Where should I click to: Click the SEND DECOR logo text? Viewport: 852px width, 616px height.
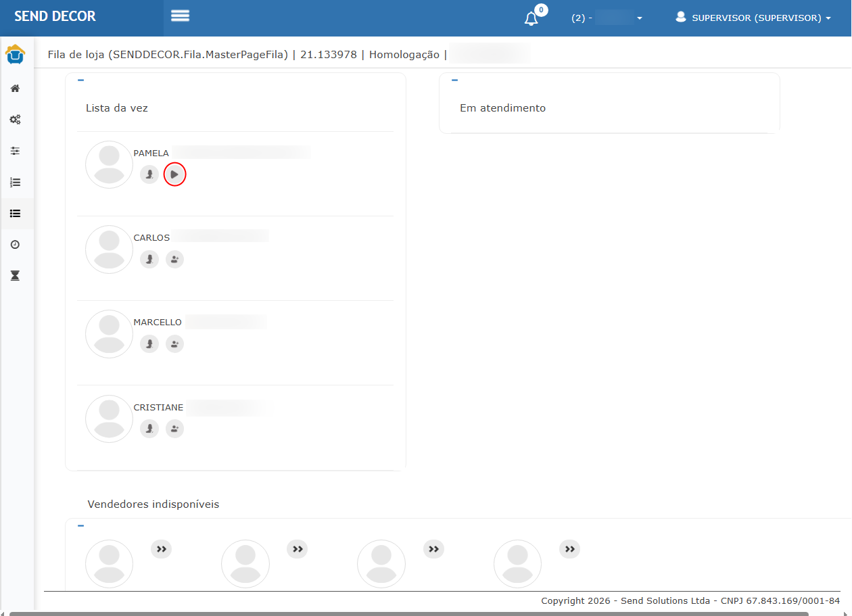[x=55, y=16]
